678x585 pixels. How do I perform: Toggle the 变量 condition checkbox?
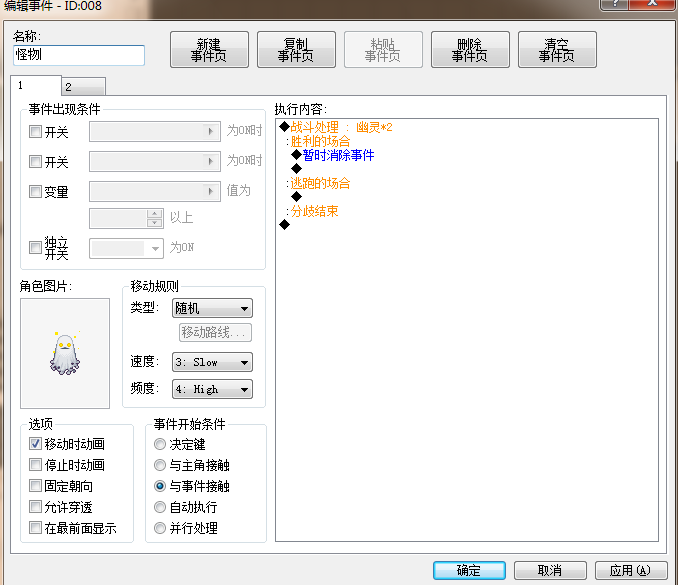[35, 191]
